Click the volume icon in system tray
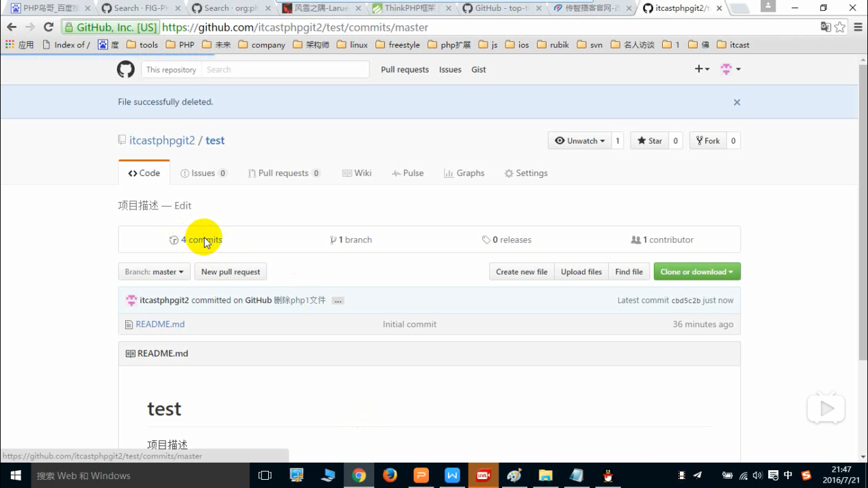The width and height of the screenshot is (868, 488). (757, 476)
